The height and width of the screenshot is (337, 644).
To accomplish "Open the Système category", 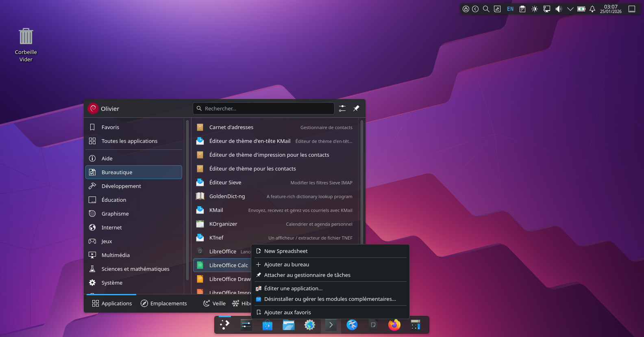I will pyautogui.click(x=134, y=283).
